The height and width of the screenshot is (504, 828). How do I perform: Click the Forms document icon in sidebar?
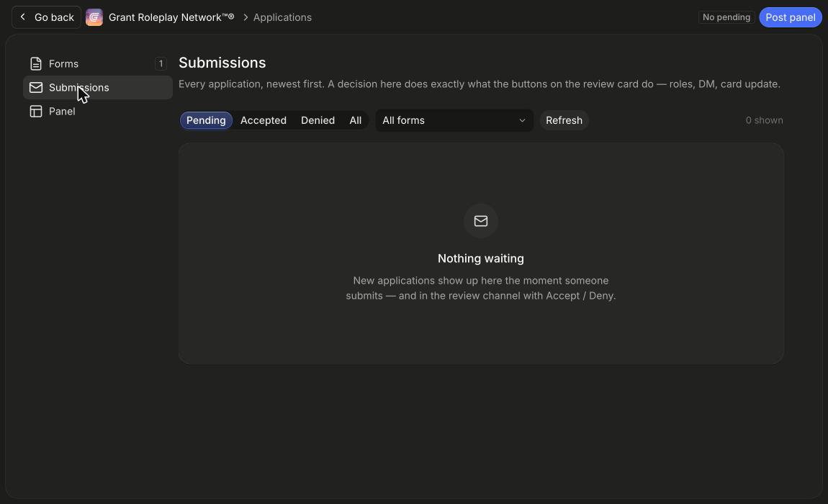[x=35, y=64]
